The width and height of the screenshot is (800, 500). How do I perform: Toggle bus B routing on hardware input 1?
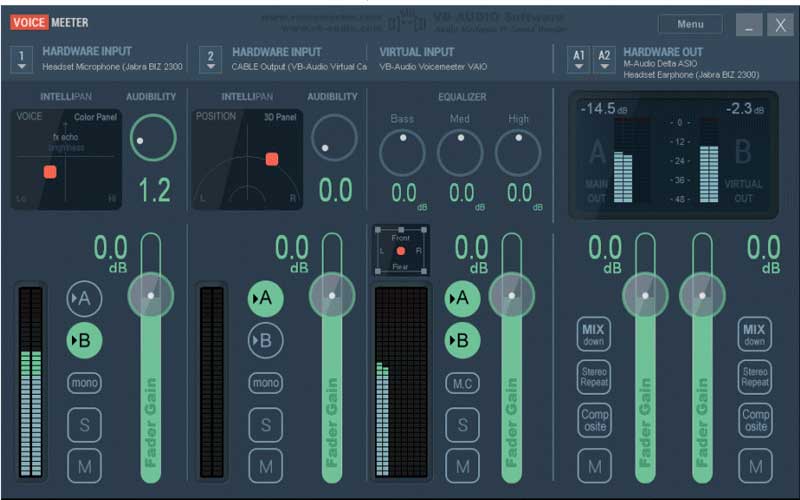84,340
